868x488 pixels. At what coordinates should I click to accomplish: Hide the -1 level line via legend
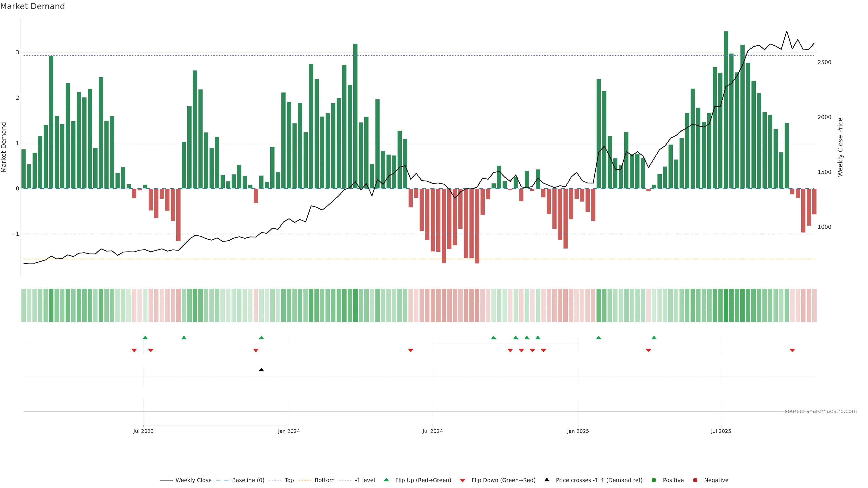pyautogui.click(x=365, y=480)
